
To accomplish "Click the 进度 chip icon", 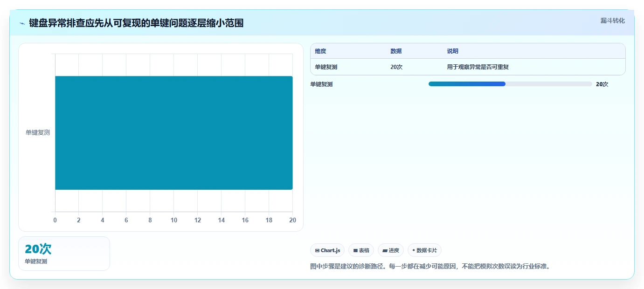I will [x=385, y=251].
